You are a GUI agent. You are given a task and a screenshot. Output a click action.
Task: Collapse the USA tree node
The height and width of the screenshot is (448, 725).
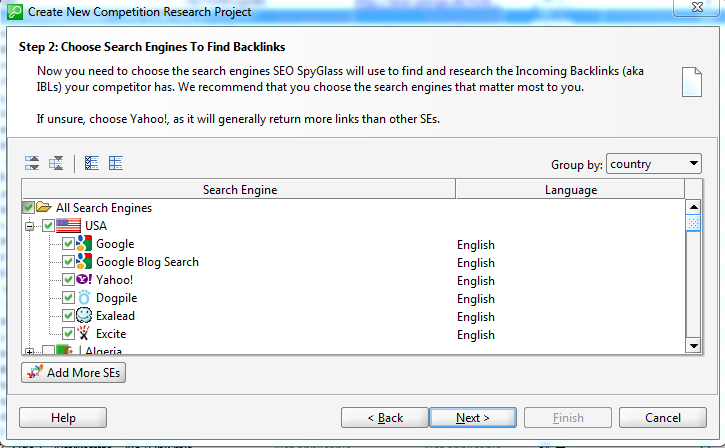pyautogui.click(x=30, y=226)
